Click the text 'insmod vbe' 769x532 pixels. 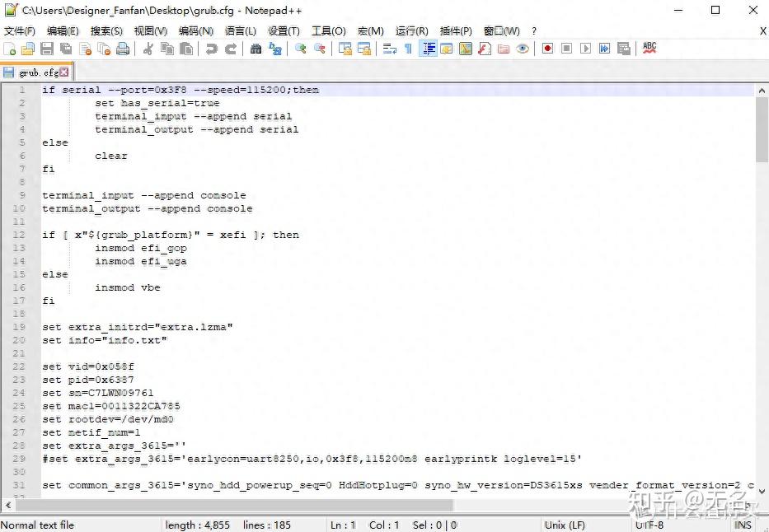128,287
